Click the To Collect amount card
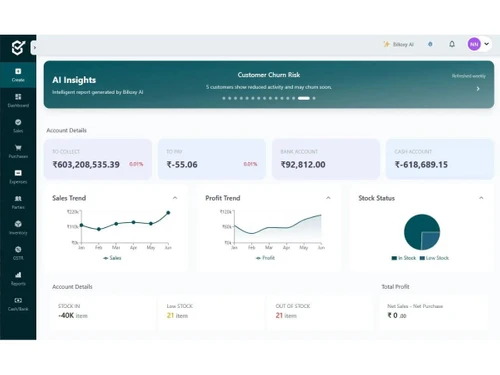 point(98,159)
